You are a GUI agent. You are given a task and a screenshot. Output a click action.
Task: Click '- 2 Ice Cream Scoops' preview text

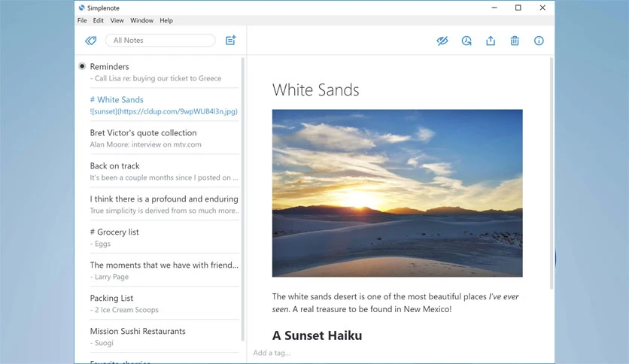point(124,310)
